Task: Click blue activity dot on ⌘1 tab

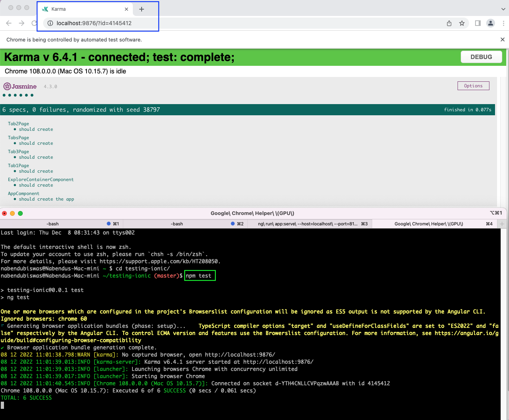Action: 109,224
